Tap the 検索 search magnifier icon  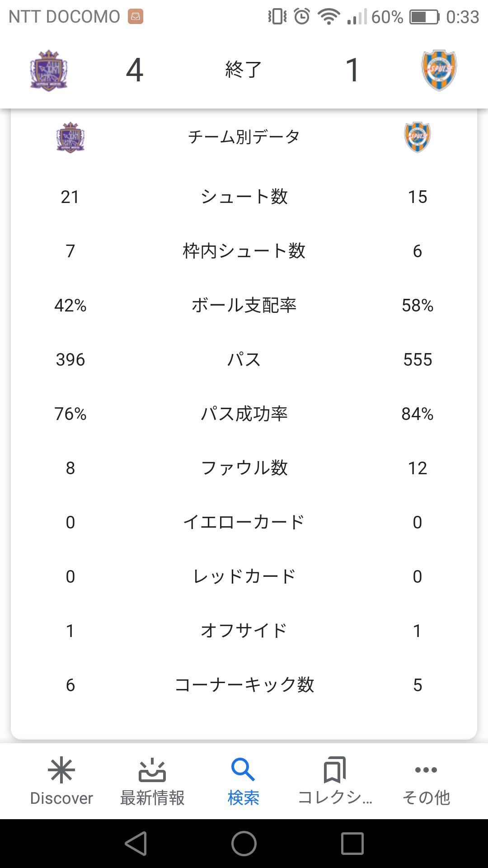[x=243, y=770]
